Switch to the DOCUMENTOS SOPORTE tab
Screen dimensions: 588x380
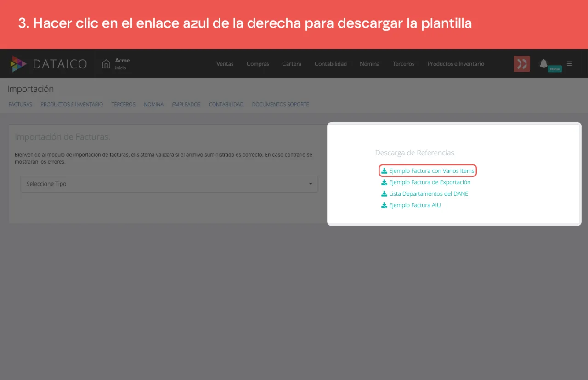(280, 105)
